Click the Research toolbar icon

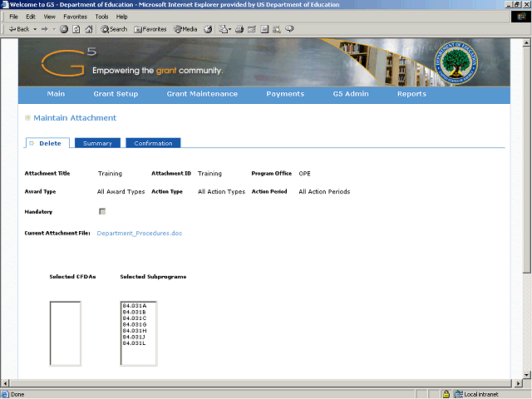click(277, 30)
